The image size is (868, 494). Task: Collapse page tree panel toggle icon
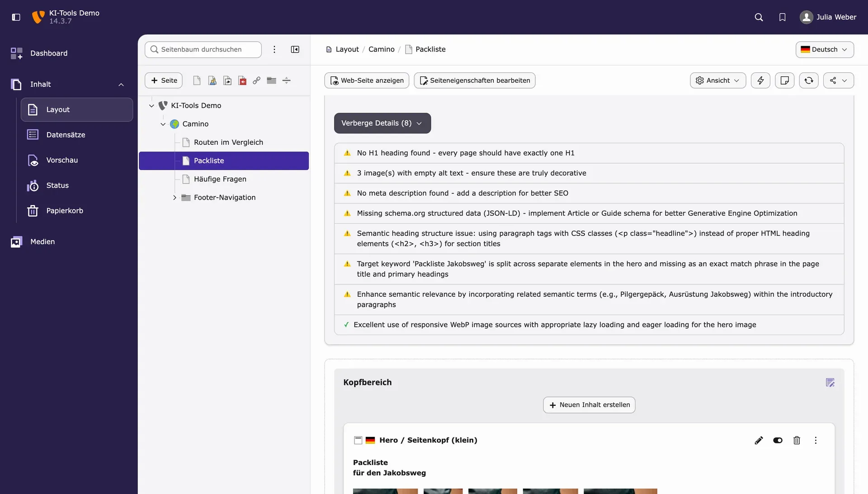pos(295,49)
